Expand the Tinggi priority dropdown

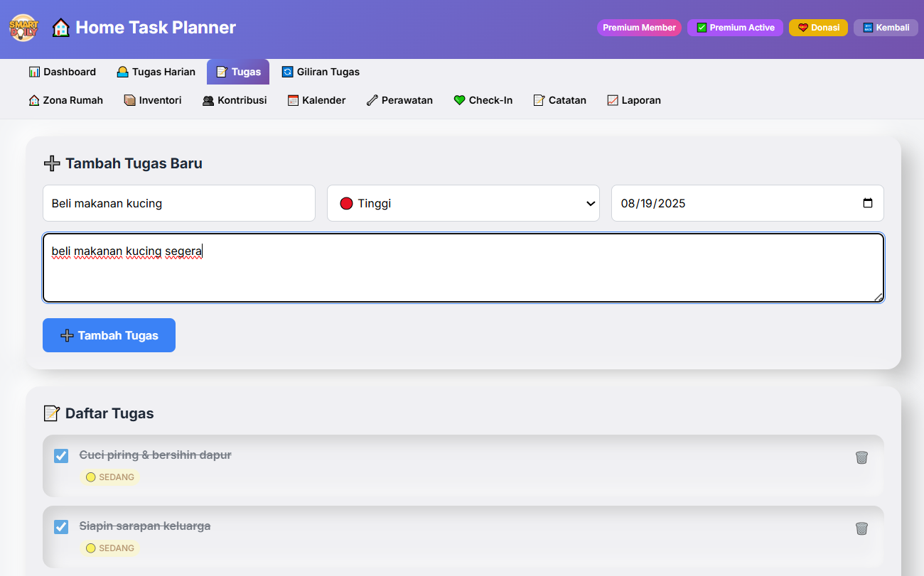(x=463, y=203)
